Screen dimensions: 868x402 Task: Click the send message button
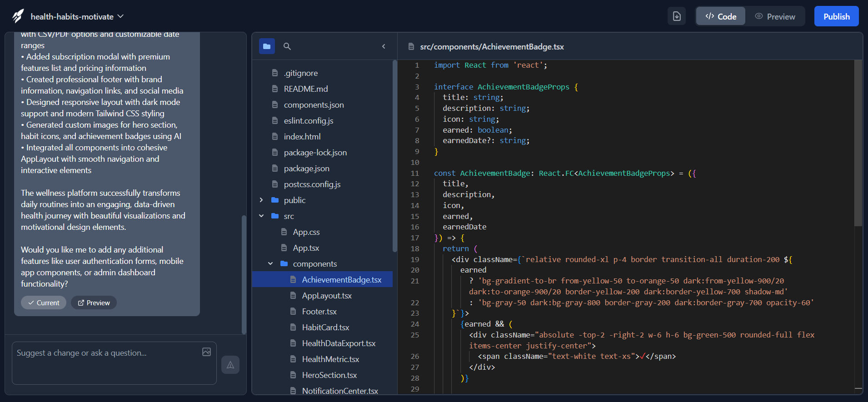coord(230,365)
